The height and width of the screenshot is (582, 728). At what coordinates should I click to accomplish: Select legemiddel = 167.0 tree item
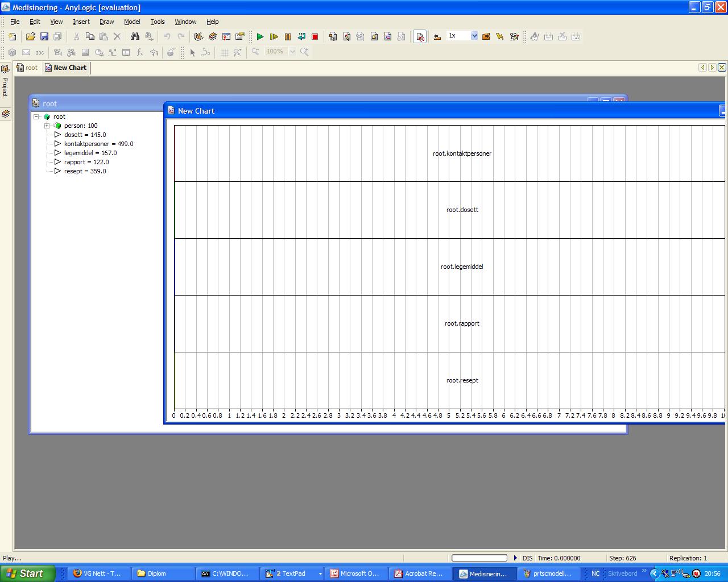click(90, 153)
